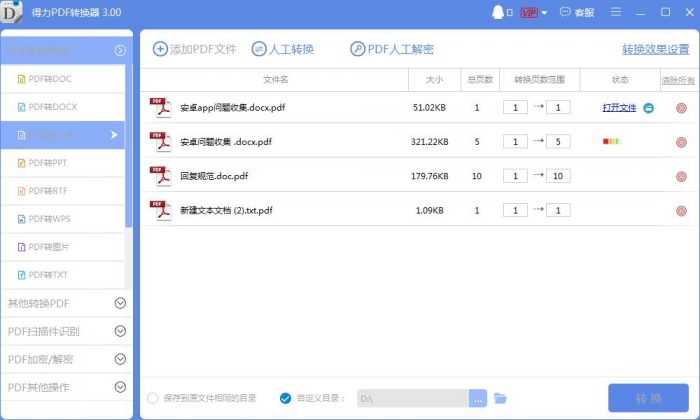Click the browse ... button
Viewport: 700px width, 420px height.
478,398
